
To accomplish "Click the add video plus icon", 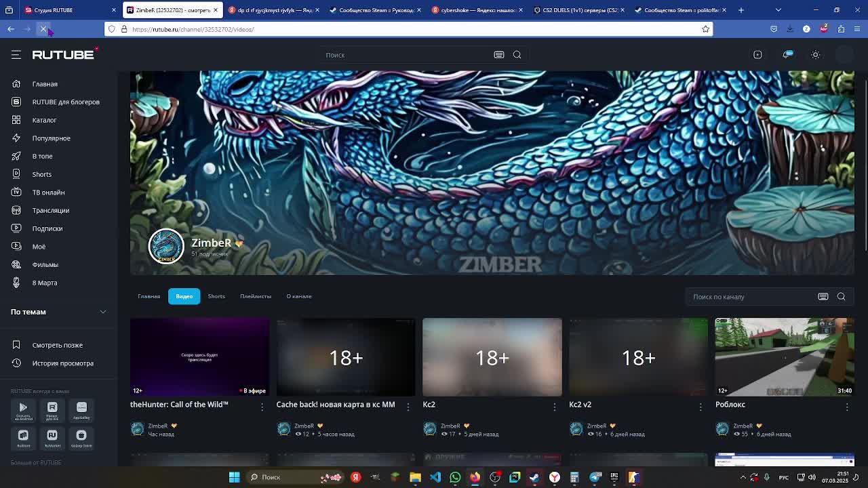I will (757, 55).
